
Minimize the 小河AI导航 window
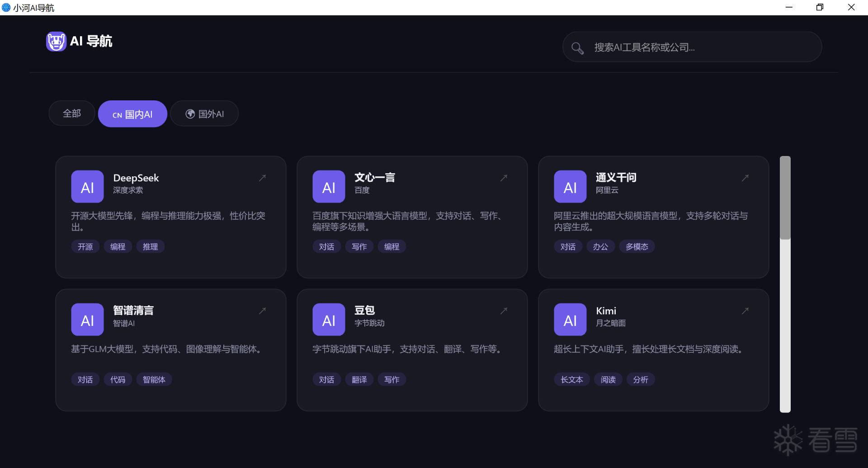pyautogui.click(x=789, y=7)
